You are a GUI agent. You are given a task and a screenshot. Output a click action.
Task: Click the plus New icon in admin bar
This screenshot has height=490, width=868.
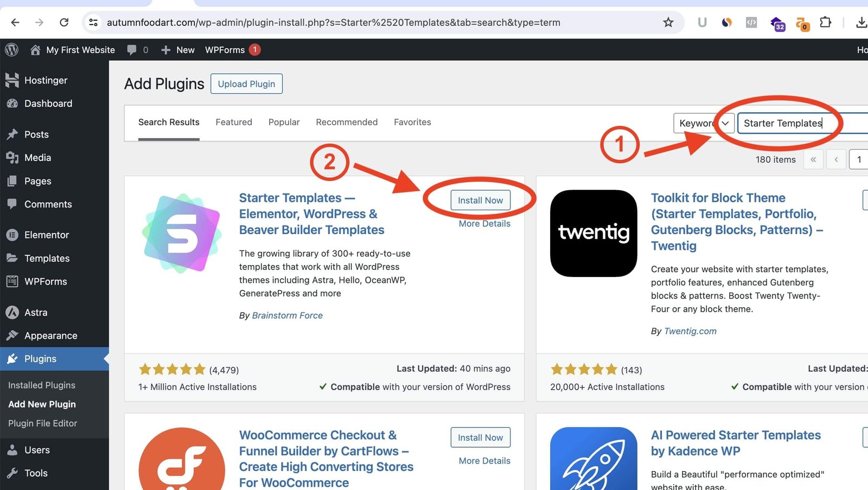[166, 50]
